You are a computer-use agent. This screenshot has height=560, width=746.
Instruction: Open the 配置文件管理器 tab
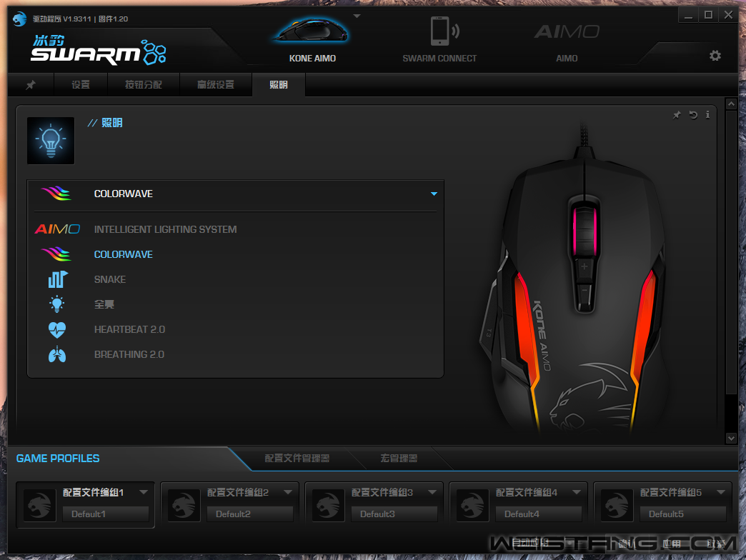(297, 459)
